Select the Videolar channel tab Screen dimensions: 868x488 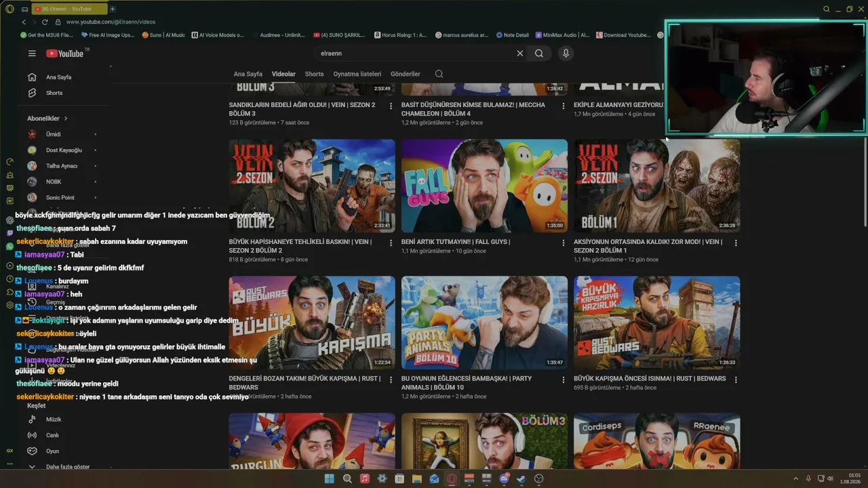pos(283,74)
